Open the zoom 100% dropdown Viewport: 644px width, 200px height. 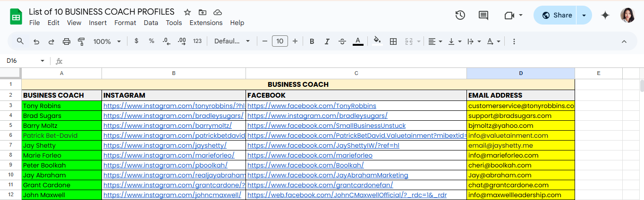point(107,42)
